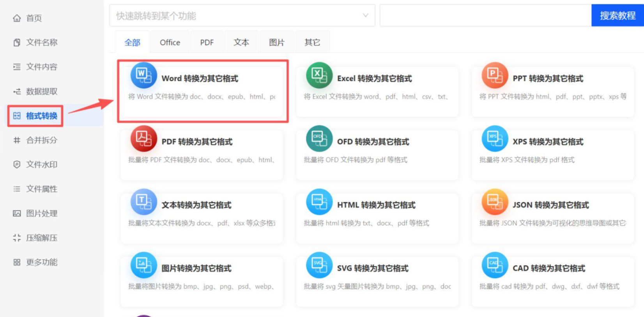
Task: Open 压缩解压 in the sidebar
Action: pos(42,238)
